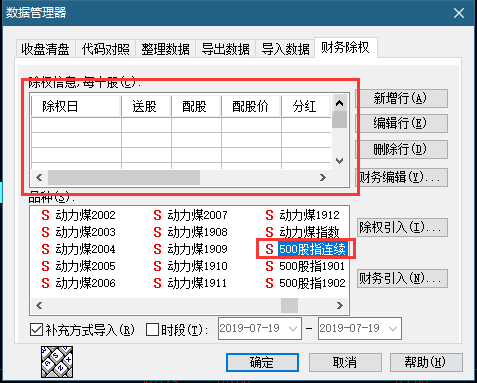This screenshot has width=477, height=383.
Task: Click the table's scroll left arrow
Action: click(x=39, y=177)
